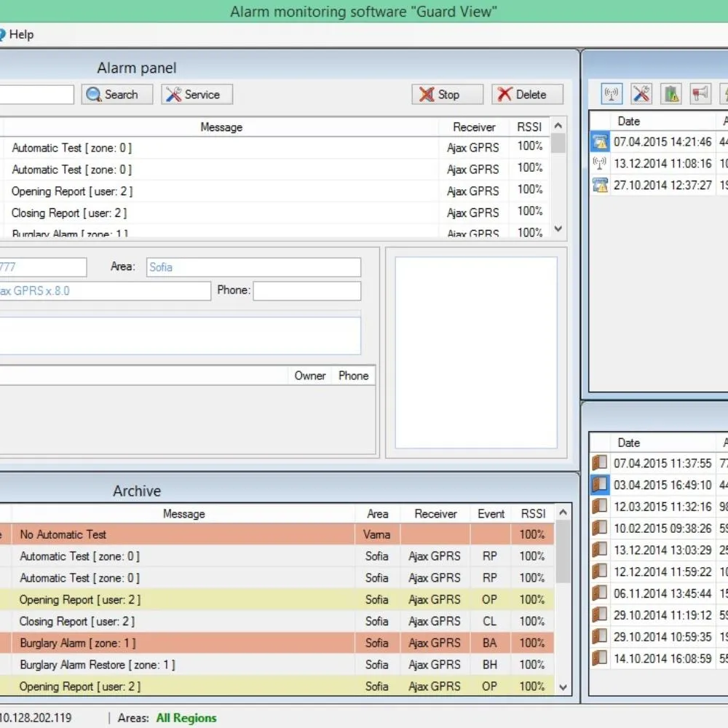Select antenna icon of 13.12.2014 11:08:16 row

point(600,163)
